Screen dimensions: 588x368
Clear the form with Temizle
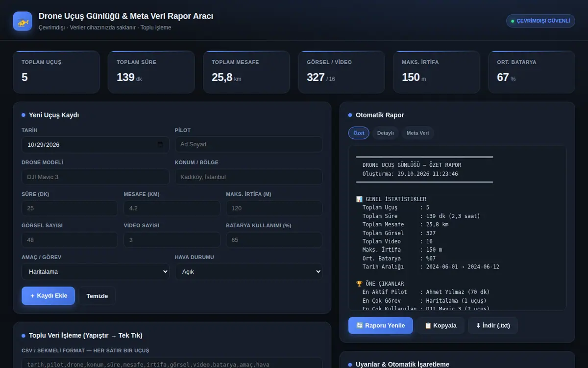(x=97, y=296)
